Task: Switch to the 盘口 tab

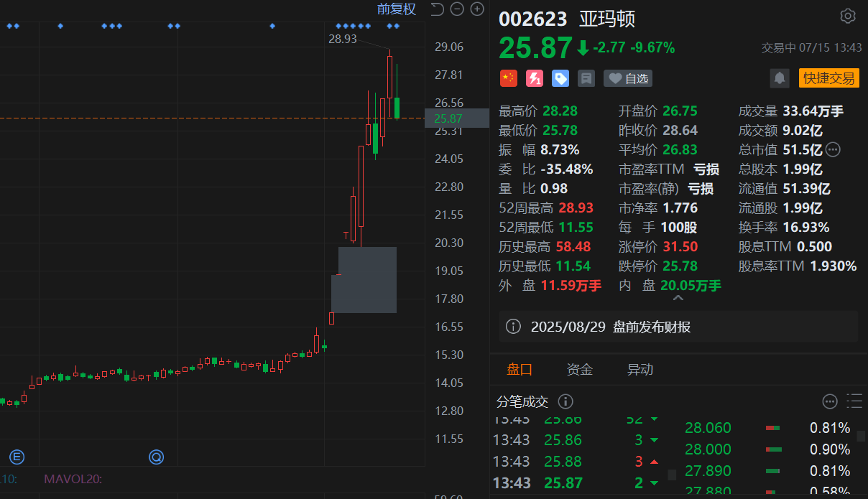Action: pyautogui.click(x=520, y=370)
